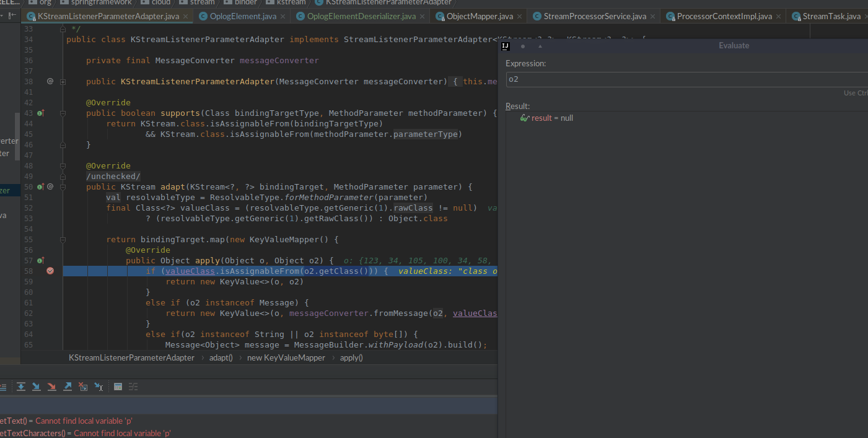
Task: Click 'messageConverter' field name on line 36
Action: click(279, 60)
